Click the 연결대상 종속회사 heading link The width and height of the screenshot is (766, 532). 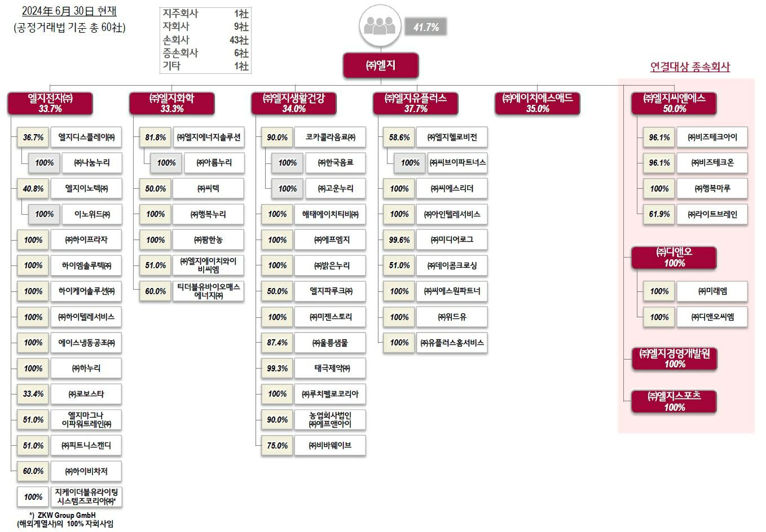[x=690, y=67]
